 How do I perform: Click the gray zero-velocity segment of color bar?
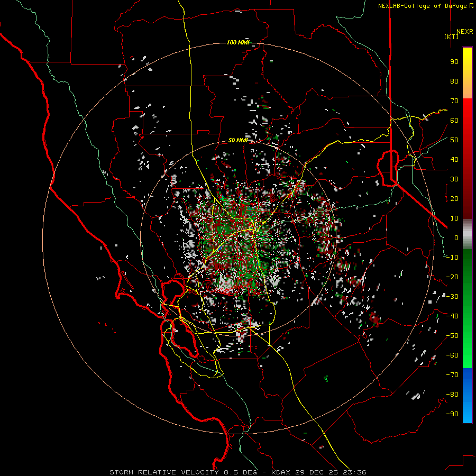point(467,234)
